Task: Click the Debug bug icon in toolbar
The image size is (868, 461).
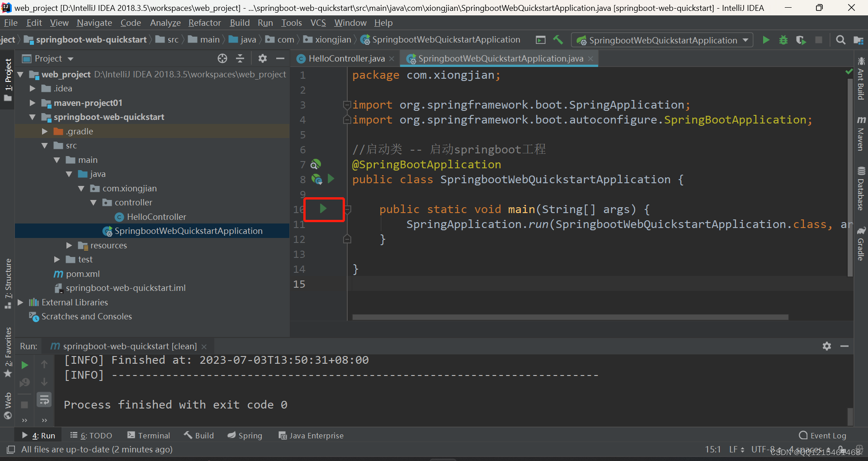Action: [783, 40]
